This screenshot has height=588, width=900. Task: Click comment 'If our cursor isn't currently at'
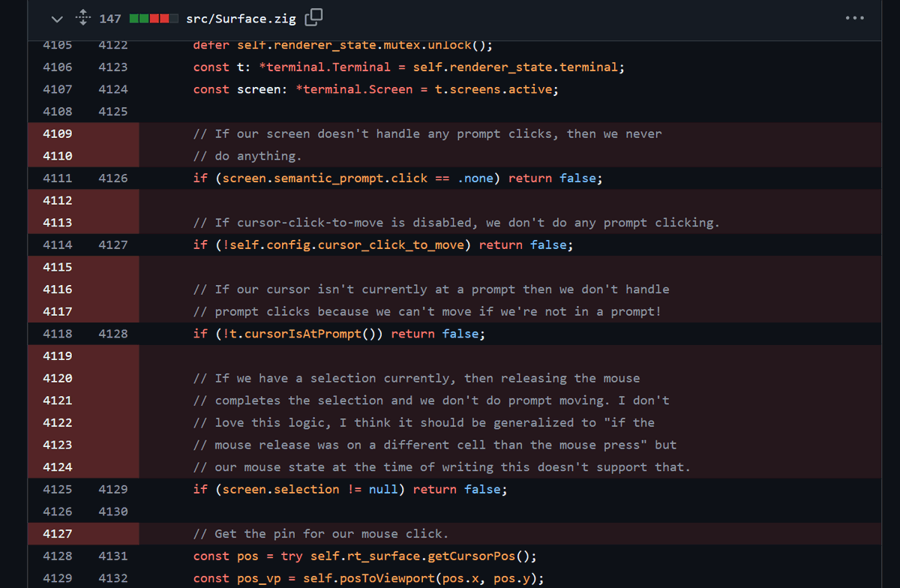click(431, 289)
